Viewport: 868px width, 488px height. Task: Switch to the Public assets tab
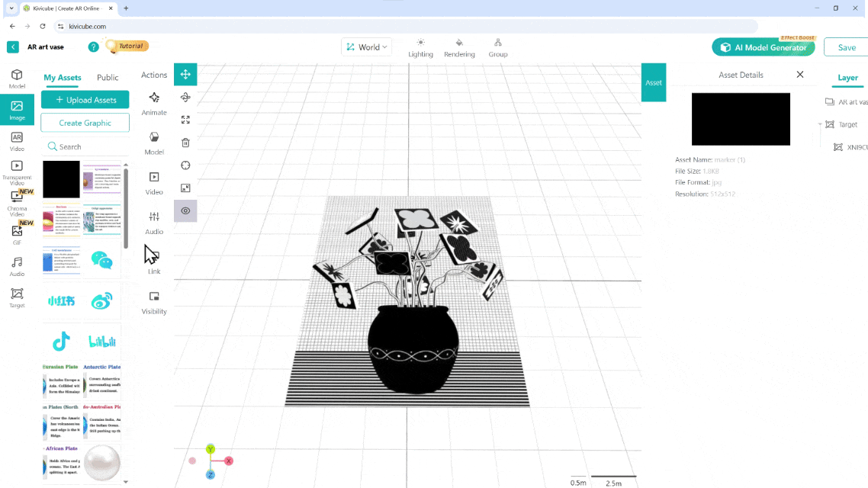tap(108, 78)
